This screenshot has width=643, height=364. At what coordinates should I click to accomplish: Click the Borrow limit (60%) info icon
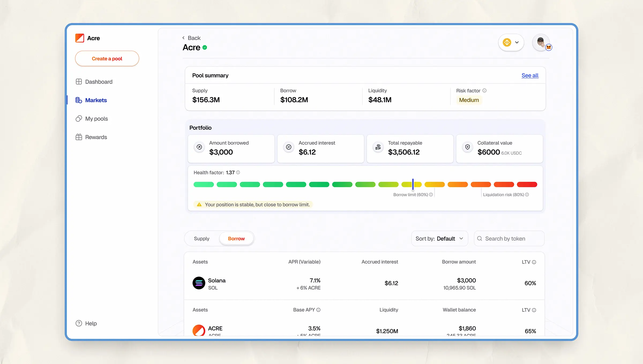click(x=431, y=195)
